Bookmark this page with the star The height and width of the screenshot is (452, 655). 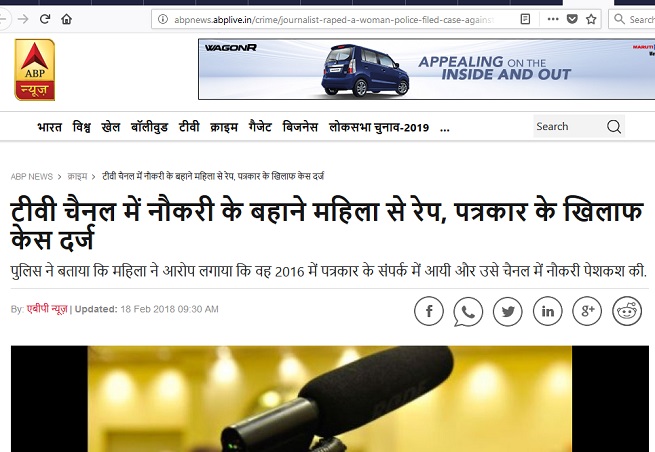tap(591, 19)
